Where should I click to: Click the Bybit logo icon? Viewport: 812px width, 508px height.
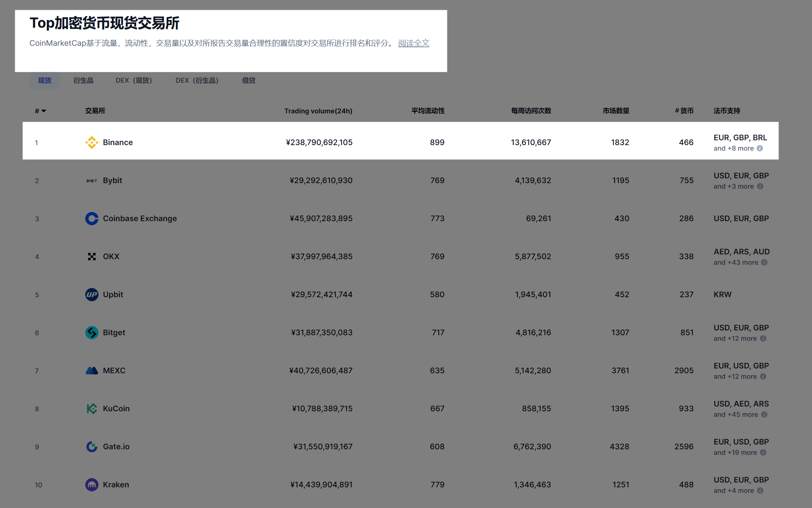91,181
